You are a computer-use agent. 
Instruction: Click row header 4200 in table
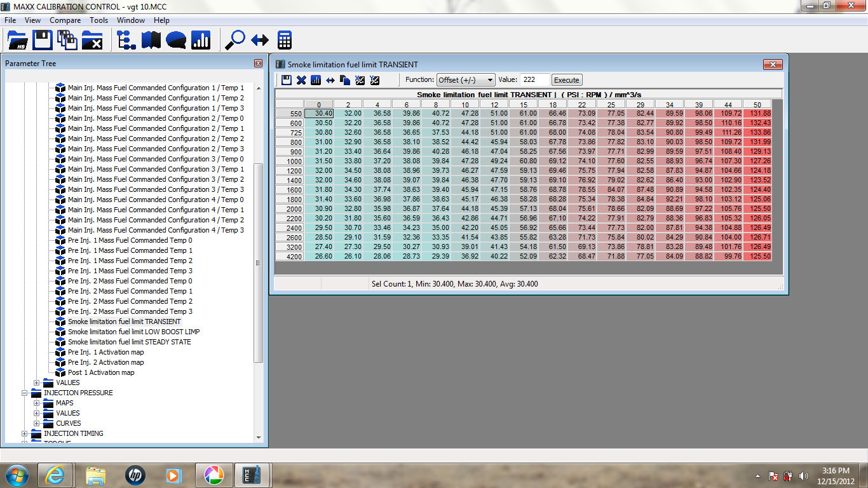(289, 256)
